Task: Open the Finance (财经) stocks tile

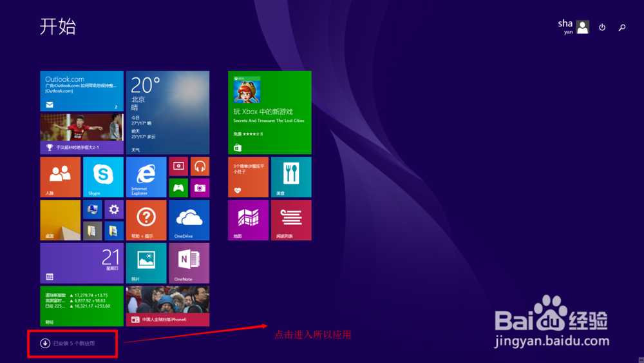Action: tap(82, 306)
